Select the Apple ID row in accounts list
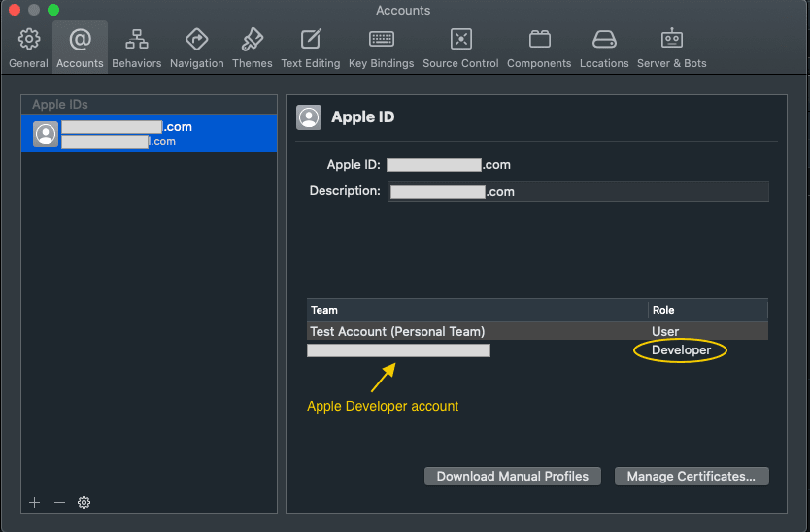810x532 pixels. click(x=149, y=133)
